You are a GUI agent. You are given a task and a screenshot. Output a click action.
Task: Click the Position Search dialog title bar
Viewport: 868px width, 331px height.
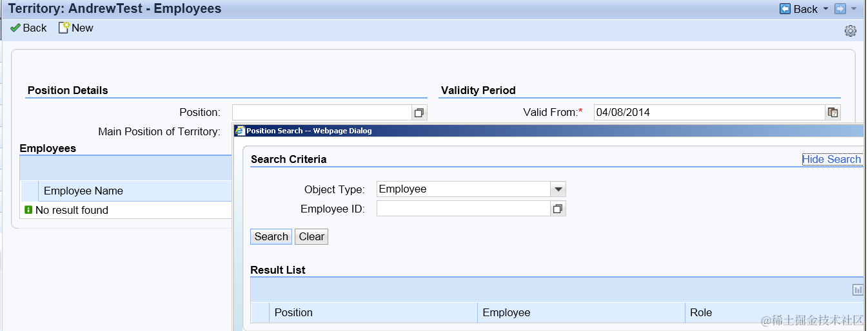coord(548,131)
